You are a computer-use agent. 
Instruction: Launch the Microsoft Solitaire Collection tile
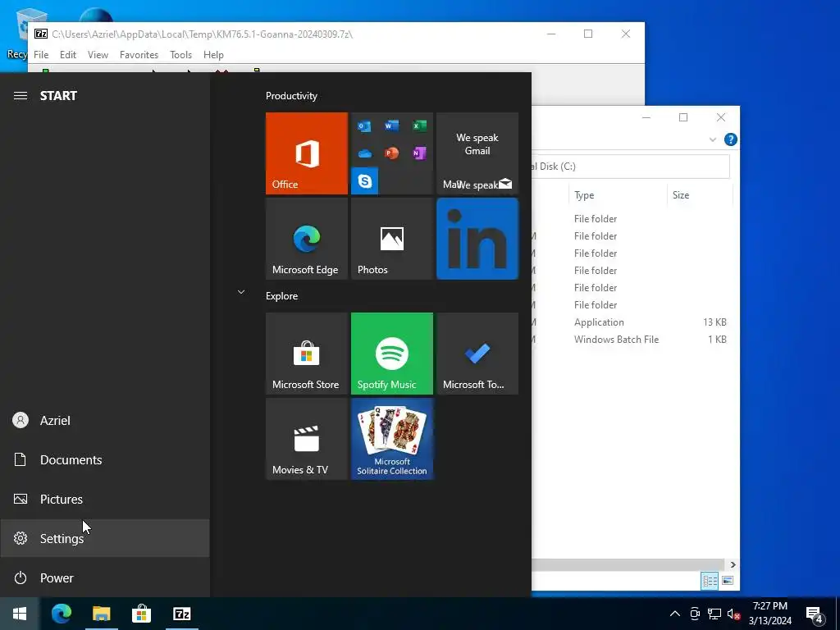point(391,439)
